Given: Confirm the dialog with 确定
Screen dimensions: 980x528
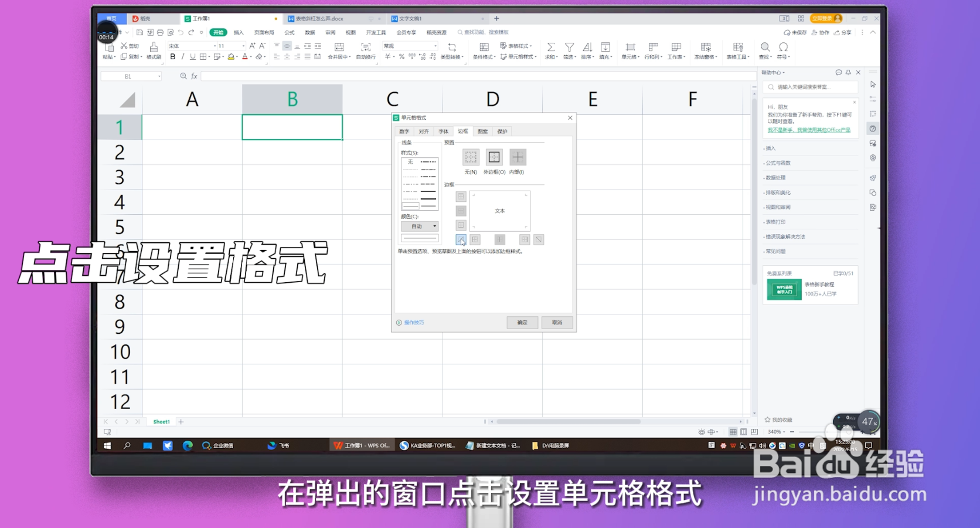Looking at the screenshot, I should pyautogui.click(x=522, y=323).
